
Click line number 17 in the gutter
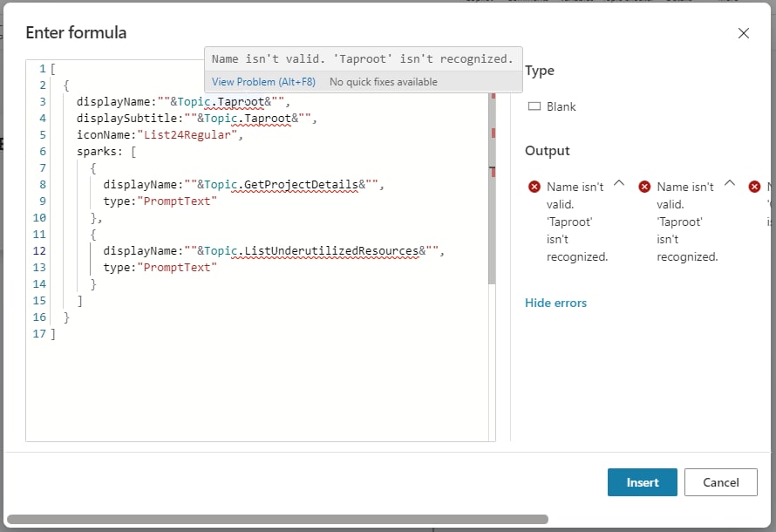[x=38, y=334]
